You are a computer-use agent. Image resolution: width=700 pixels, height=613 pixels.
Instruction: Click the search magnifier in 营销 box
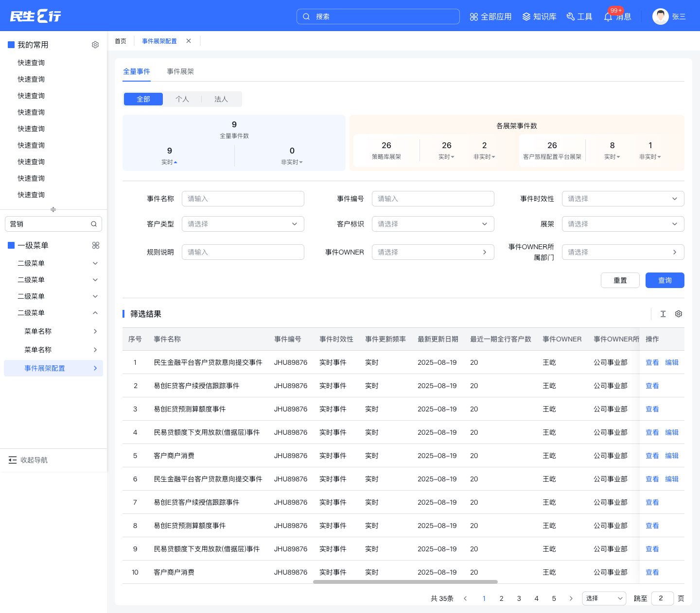click(94, 224)
